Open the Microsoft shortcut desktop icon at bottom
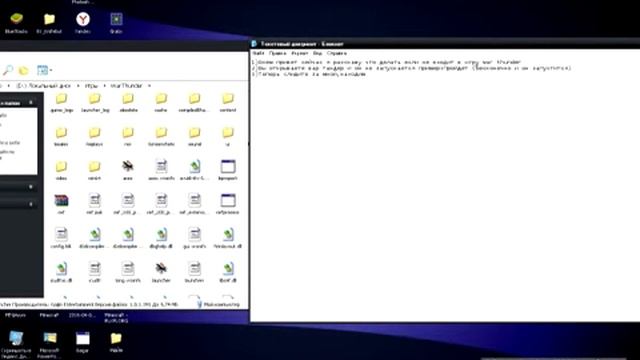This screenshot has width=640, height=360. (x=49, y=344)
